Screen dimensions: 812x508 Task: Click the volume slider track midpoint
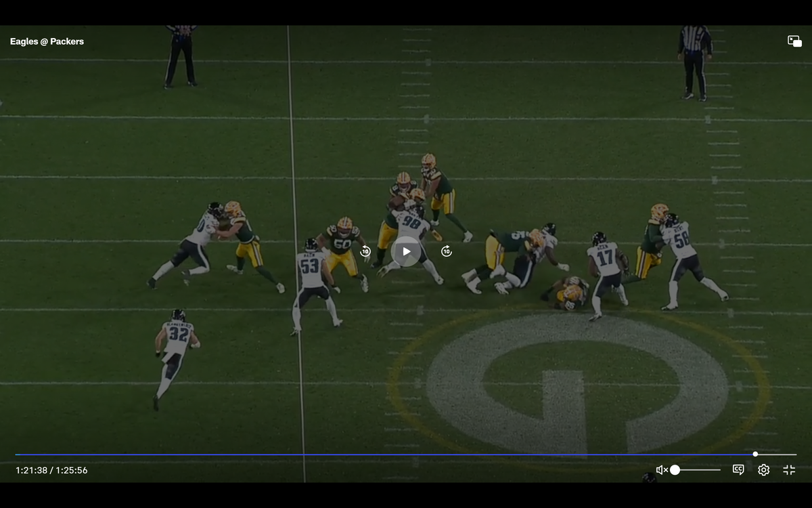click(x=697, y=470)
